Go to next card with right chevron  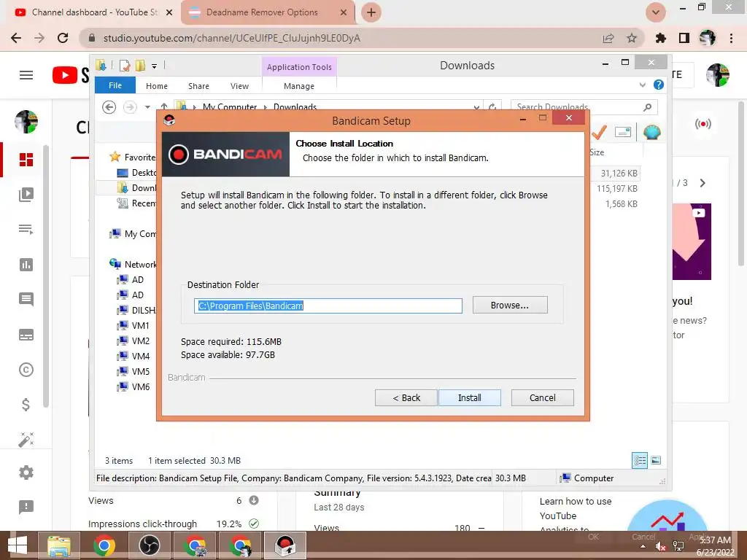[x=703, y=183]
